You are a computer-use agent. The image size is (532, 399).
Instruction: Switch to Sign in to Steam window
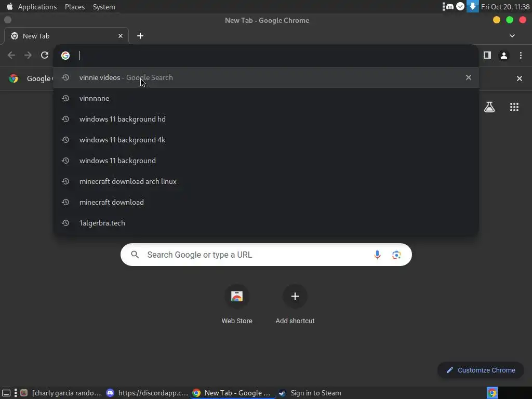pyautogui.click(x=310, y=393)
